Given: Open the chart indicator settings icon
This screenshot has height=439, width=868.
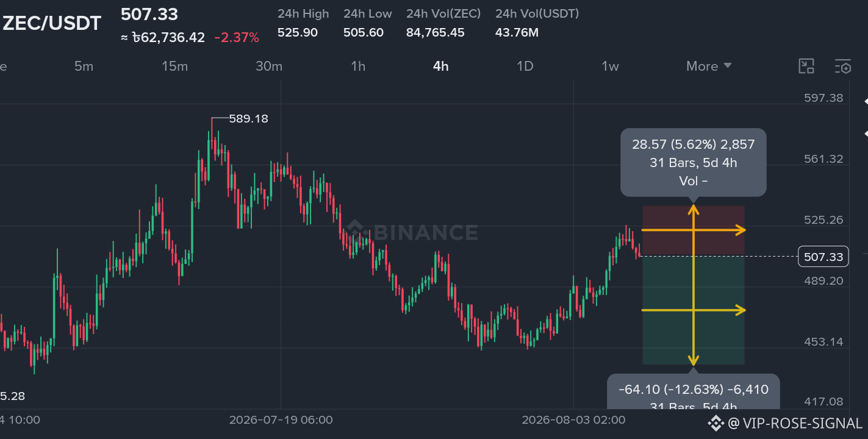Looking at the screenshot, I should (x=842, y=66).
